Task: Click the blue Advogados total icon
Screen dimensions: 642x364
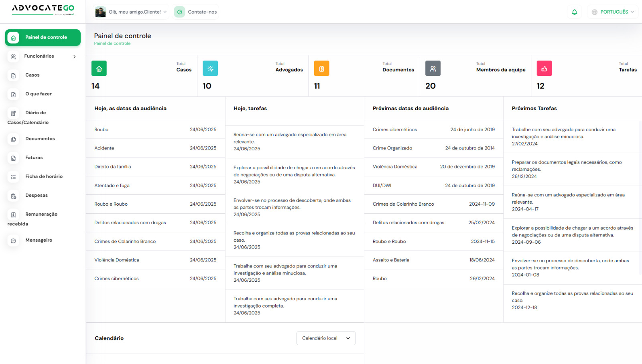Action: (210, 69)
